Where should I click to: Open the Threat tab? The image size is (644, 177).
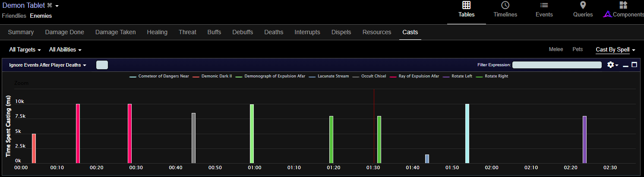tap(187, 32)
